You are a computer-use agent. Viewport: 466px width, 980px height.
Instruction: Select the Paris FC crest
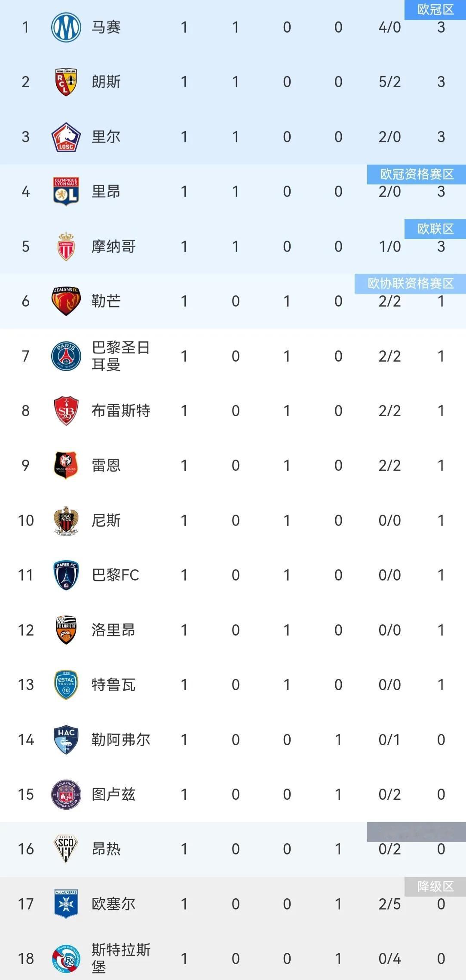click(66, 575)
